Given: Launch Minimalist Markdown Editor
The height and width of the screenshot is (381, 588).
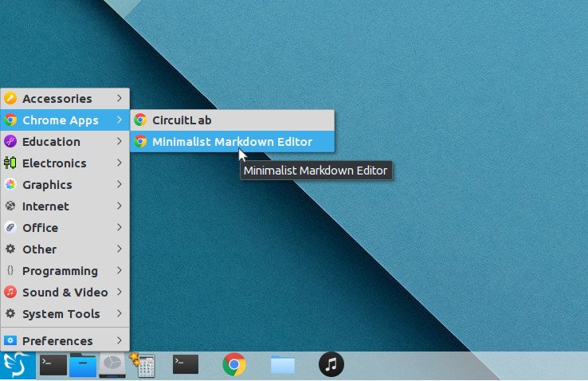Looking at the screenshot, I should (x=232, y=141).
